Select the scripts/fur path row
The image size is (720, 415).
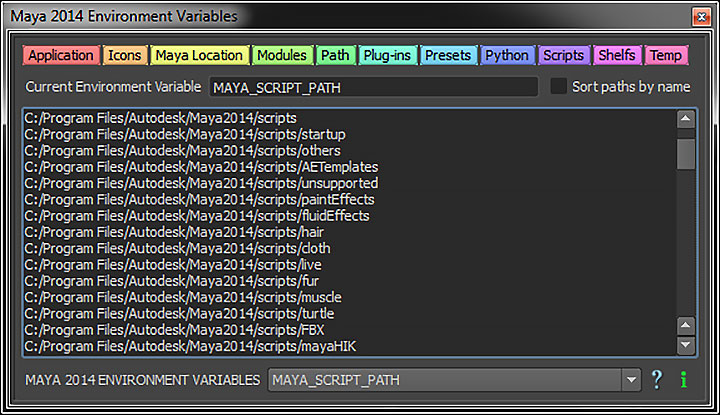(349, 281)
